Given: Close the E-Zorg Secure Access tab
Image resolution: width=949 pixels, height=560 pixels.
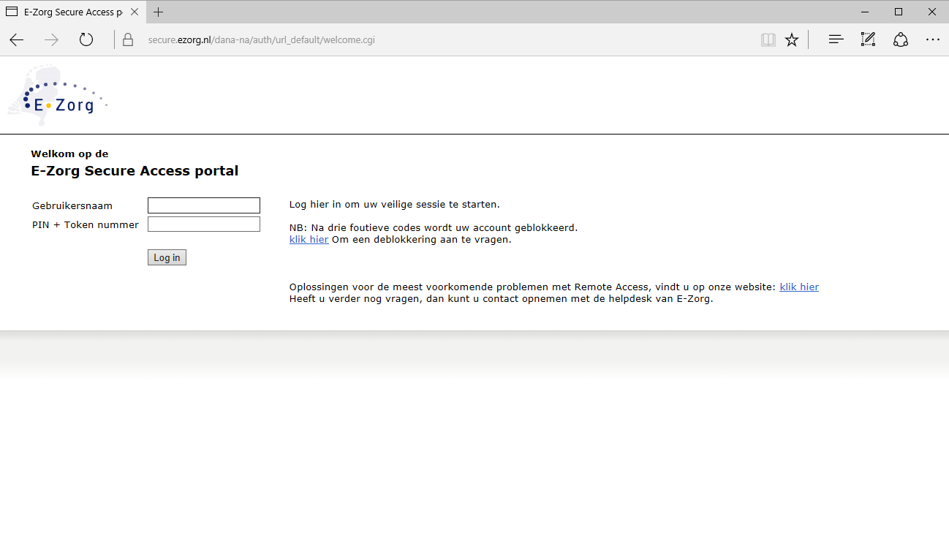Looking at the screenshot, I should pyautogui.click(x=135, y=12).
